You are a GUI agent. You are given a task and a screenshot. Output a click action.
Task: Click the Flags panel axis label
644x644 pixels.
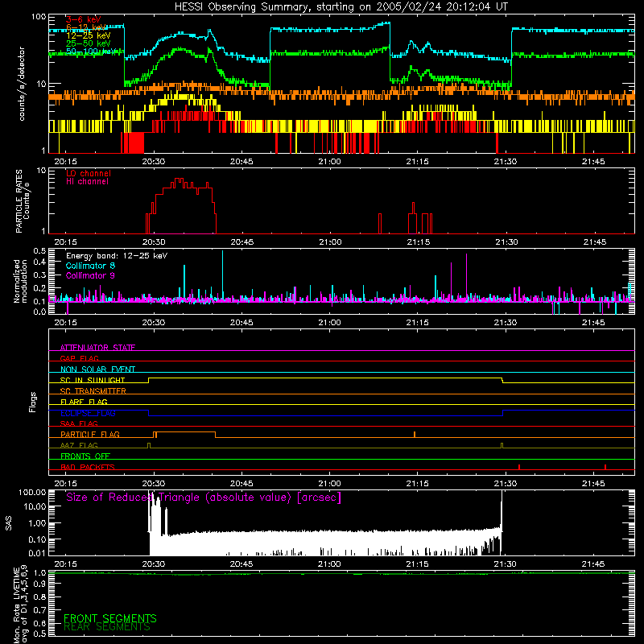[x=32, y=402]
